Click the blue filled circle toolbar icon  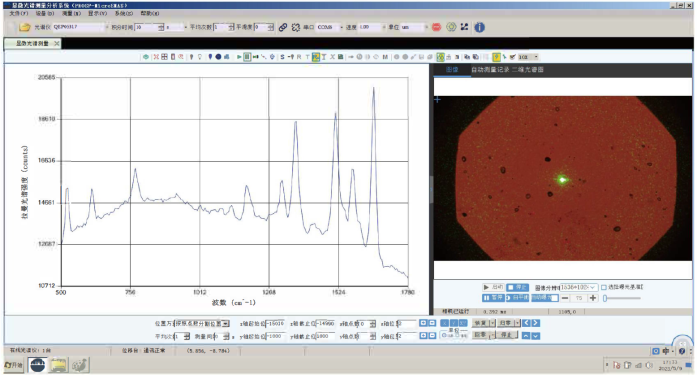click(218, 57)
